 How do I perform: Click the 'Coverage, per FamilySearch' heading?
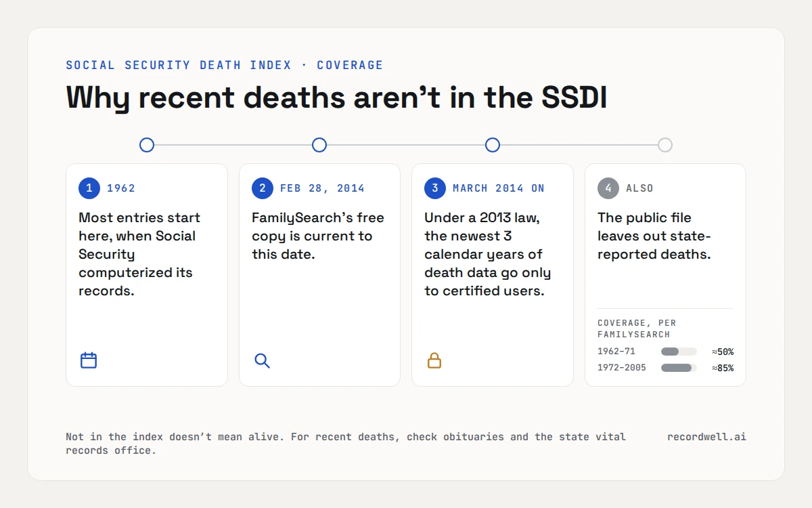tap(637, 329)
